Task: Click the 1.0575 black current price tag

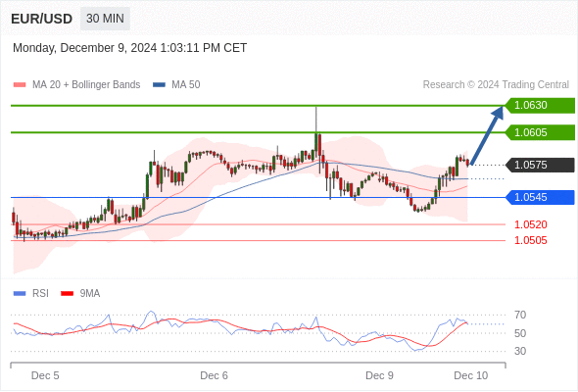Action: click(540, 166)
